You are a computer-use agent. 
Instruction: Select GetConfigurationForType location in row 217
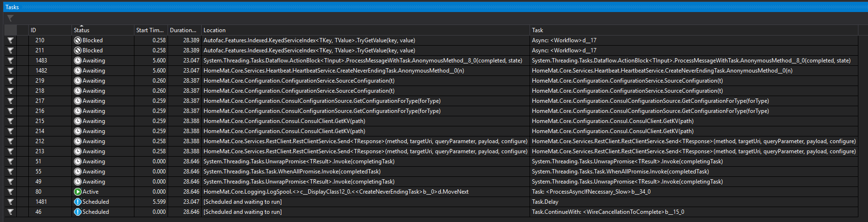click(x=365, y=101)
